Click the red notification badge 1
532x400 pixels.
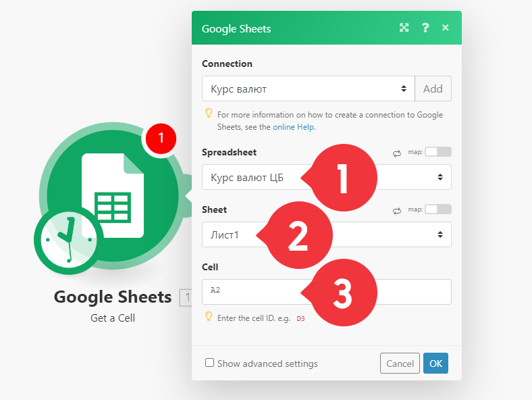[161, 139]
